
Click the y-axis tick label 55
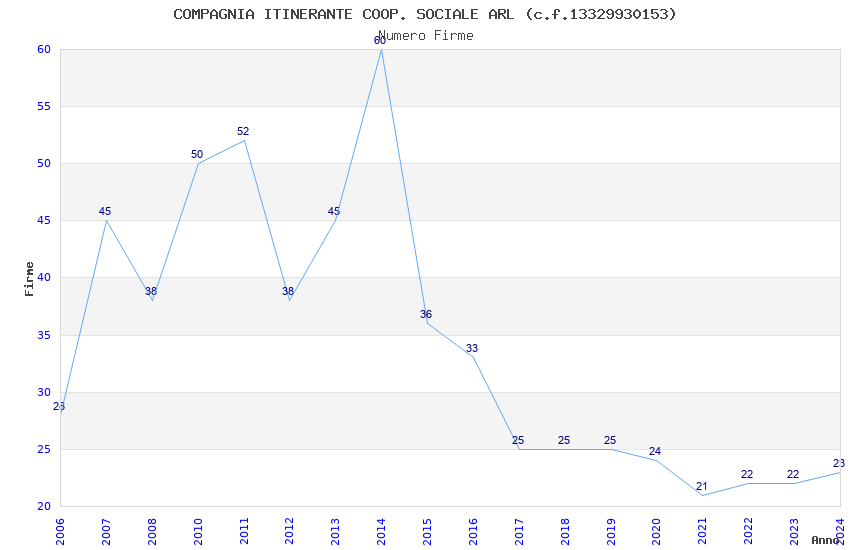click(44, 106)
